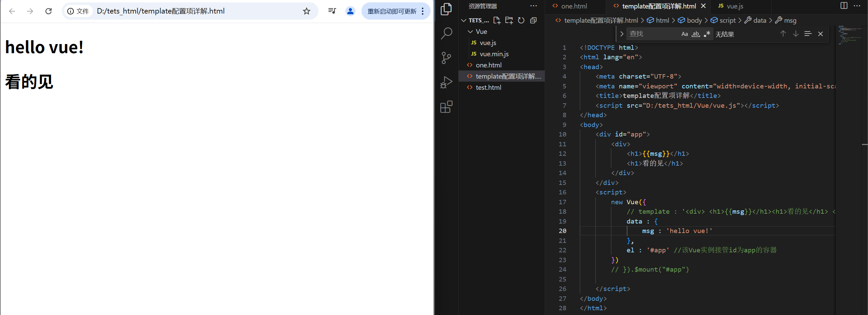Click the new Vue({ code line
This screenshot has width=868, height=315.
629,202
